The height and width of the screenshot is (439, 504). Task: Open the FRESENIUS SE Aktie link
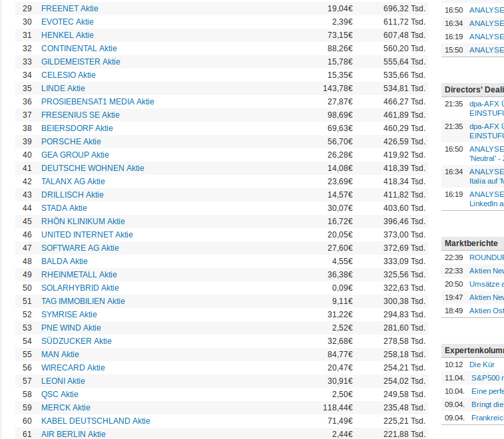coord(81,115)
